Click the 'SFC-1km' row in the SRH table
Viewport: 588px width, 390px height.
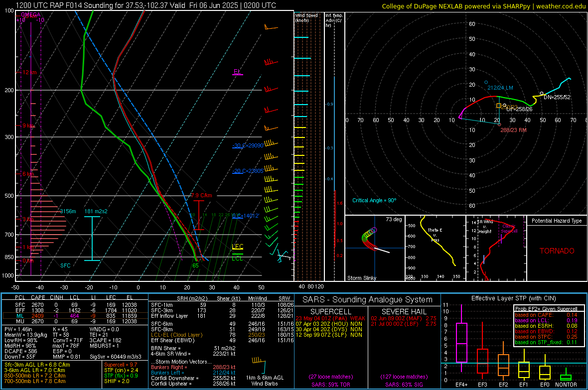pyautogui.click(x=222, y=305)
